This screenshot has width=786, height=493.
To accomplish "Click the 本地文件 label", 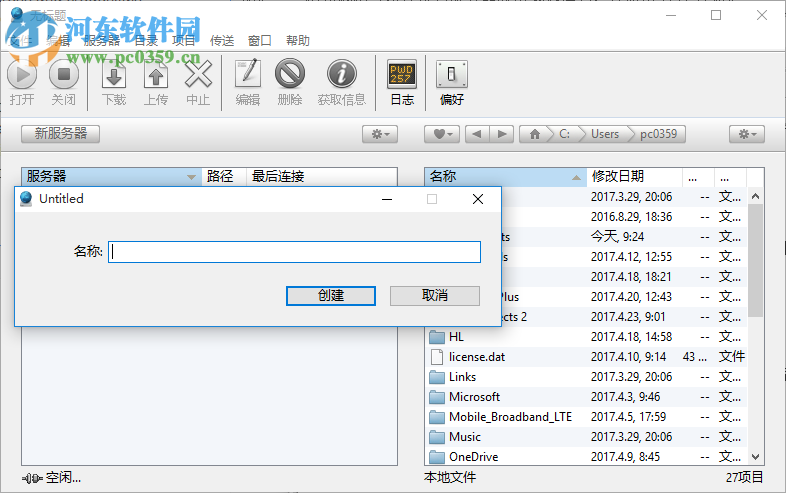I will point(450,477).
